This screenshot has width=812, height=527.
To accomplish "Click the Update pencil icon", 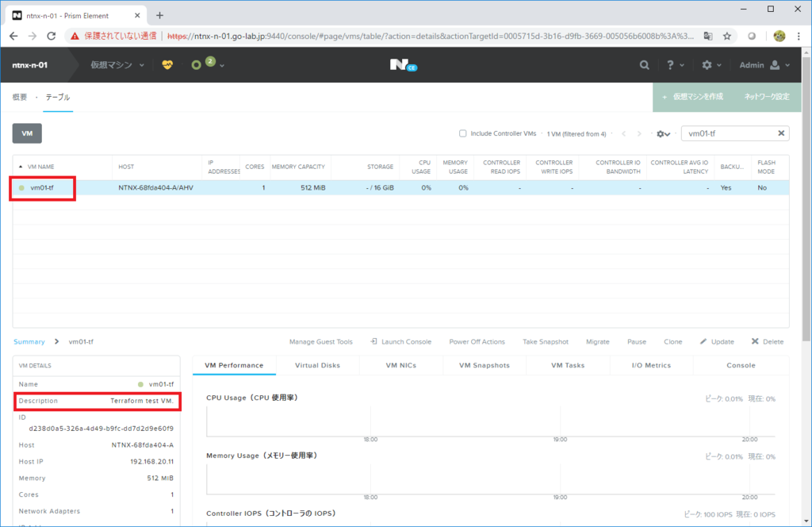I will coord(703,341).
